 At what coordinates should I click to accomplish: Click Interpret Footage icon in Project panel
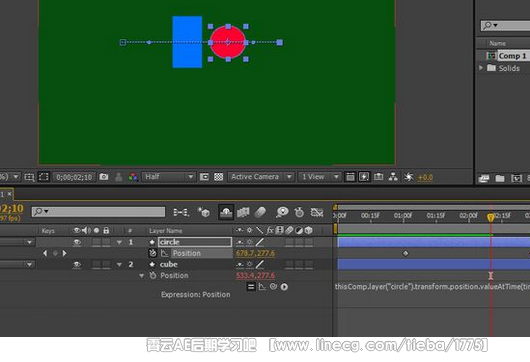(484, 178)
